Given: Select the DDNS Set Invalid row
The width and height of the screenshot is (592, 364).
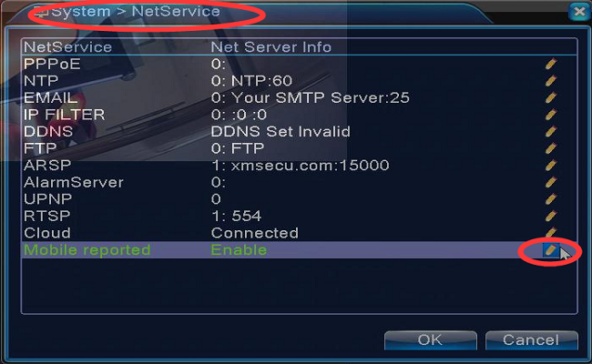Looking at the screenshot, I should click(x=299, y=132).
